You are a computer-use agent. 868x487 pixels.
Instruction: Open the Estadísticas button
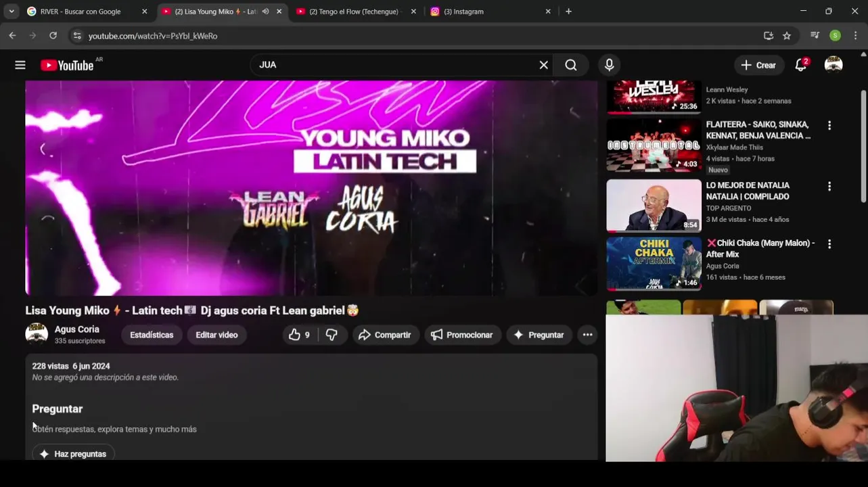click(x=152, y=335)
